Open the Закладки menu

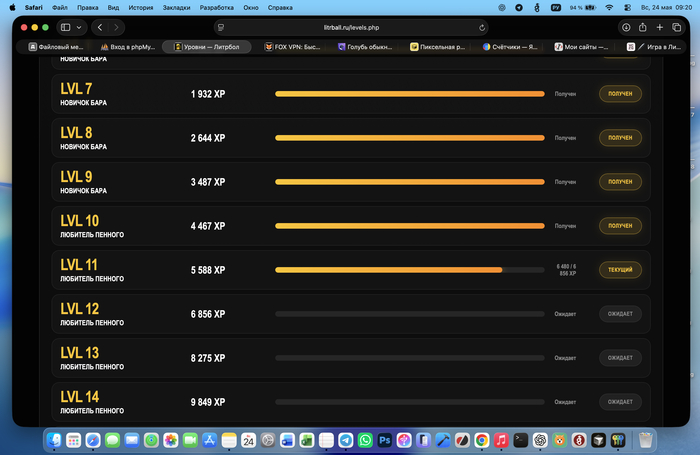tap(176, 8)
